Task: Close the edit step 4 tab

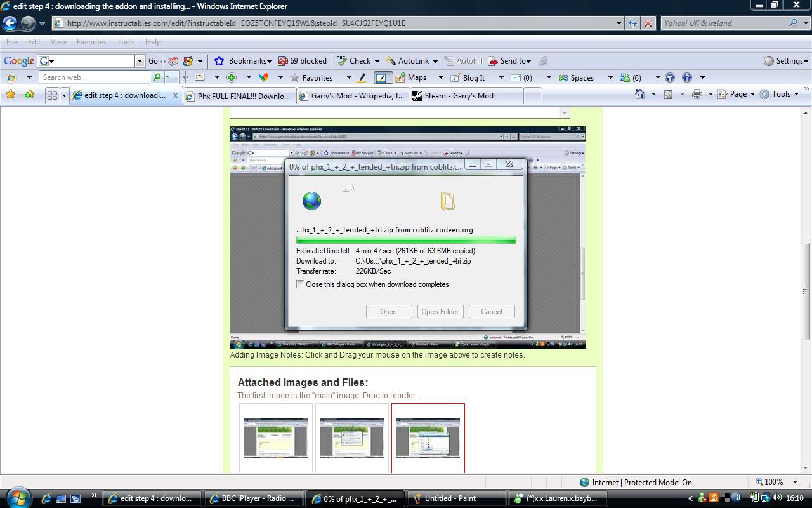Action: pos(176,95)
